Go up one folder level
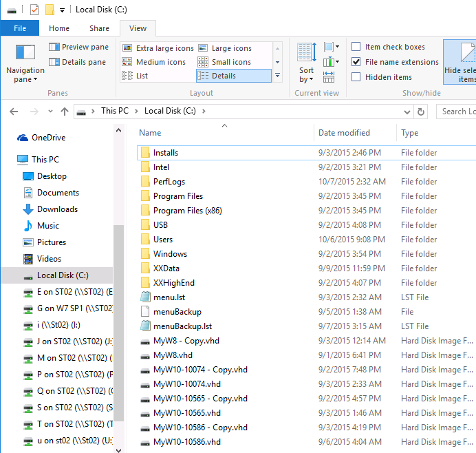The image size is (476, 453). (x=65, y=112)
